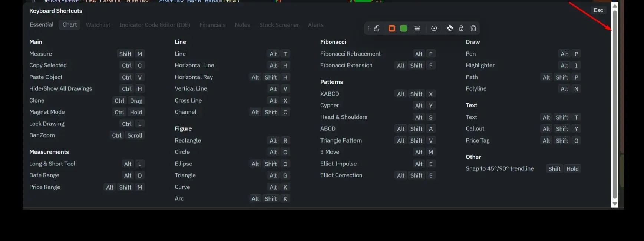Screen dimensions: 644x241
Task: Go to Indicator Code Editor (IDE) tab
Action: click(155, 25)
